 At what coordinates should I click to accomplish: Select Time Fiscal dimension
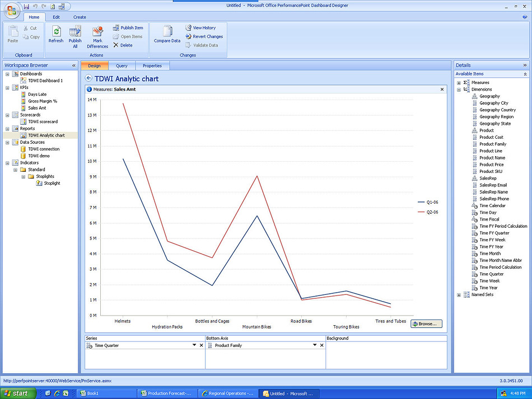coord(489,219)
